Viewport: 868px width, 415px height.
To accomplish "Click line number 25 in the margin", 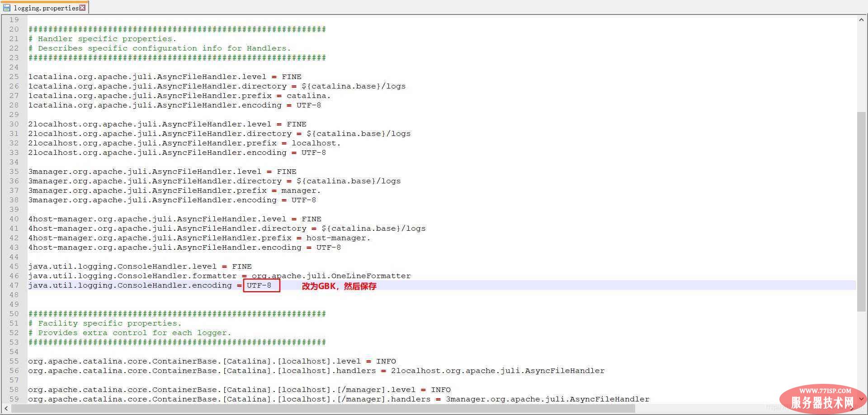I will pyautogui.click(x=14, y=77).
